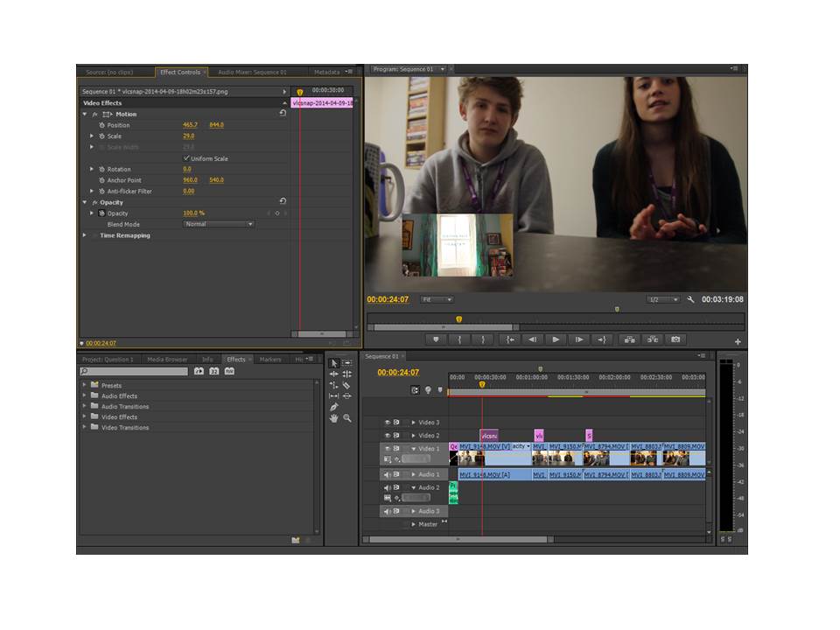Viewport: 840px width, 630px height.
Task: Go to In point in Program monitor
Action: 510,339
